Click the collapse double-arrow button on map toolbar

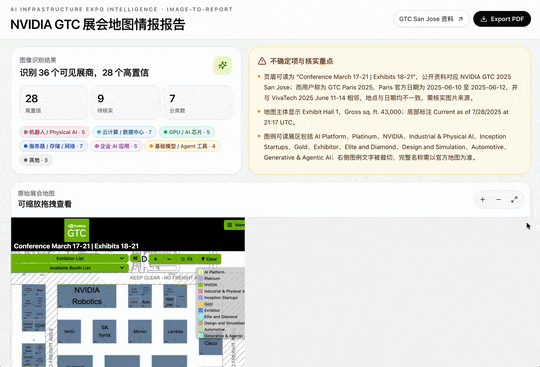(135, 258)
